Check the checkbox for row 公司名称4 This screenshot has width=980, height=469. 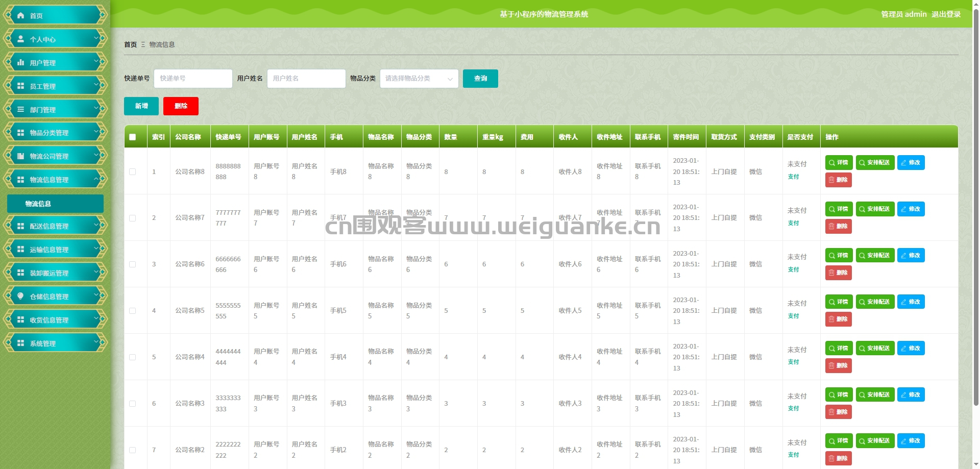[133, 357]
